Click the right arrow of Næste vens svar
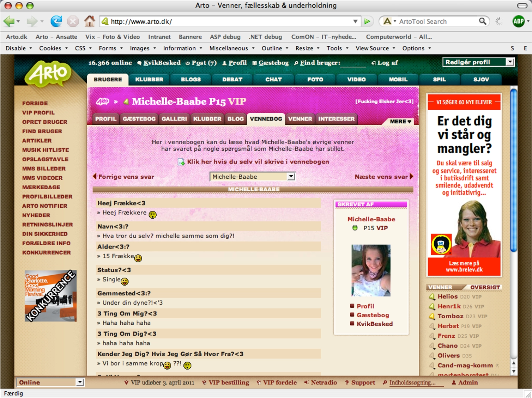The image size is (532, 398). (x=411, y=176)
